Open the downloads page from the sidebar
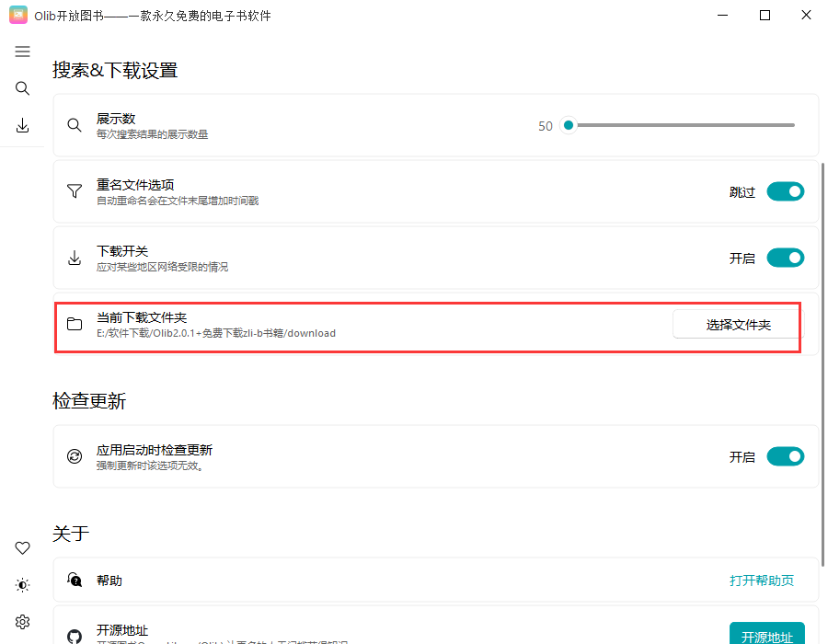828x644 pixels. [x=22, y=125]
